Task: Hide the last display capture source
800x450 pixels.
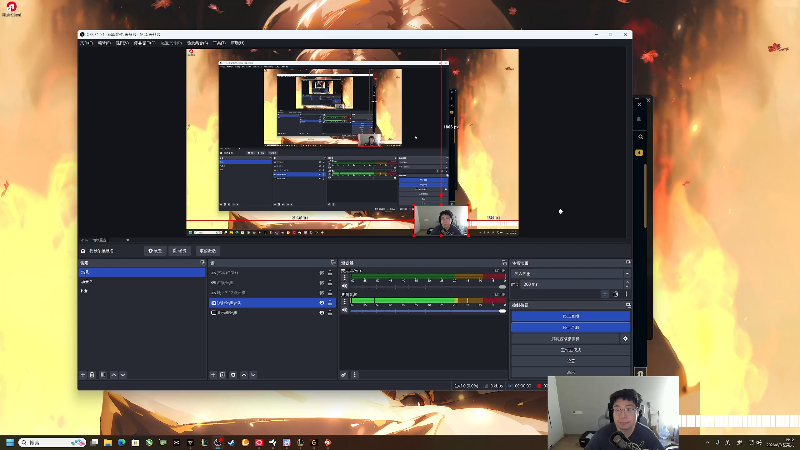Action: (321, 313)
